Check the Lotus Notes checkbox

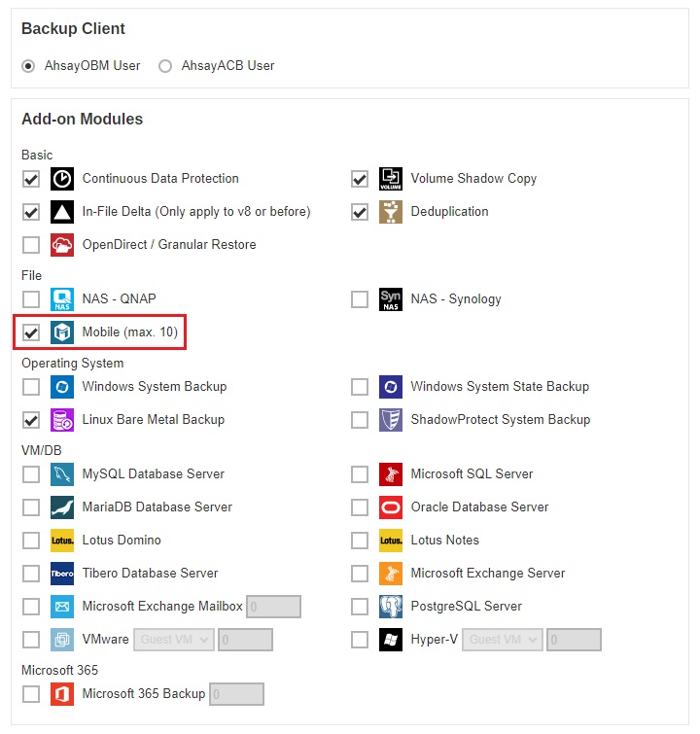click(x=360, y=541)
